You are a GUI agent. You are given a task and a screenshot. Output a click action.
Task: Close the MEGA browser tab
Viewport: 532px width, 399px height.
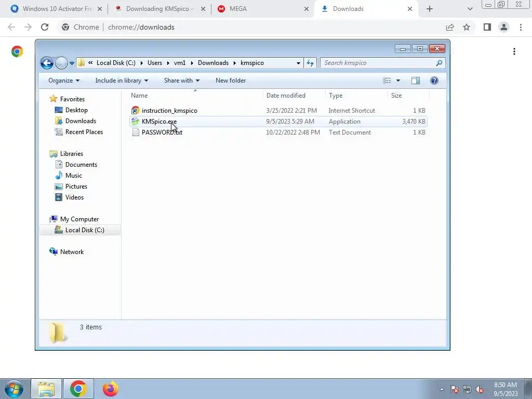(307, 9)
